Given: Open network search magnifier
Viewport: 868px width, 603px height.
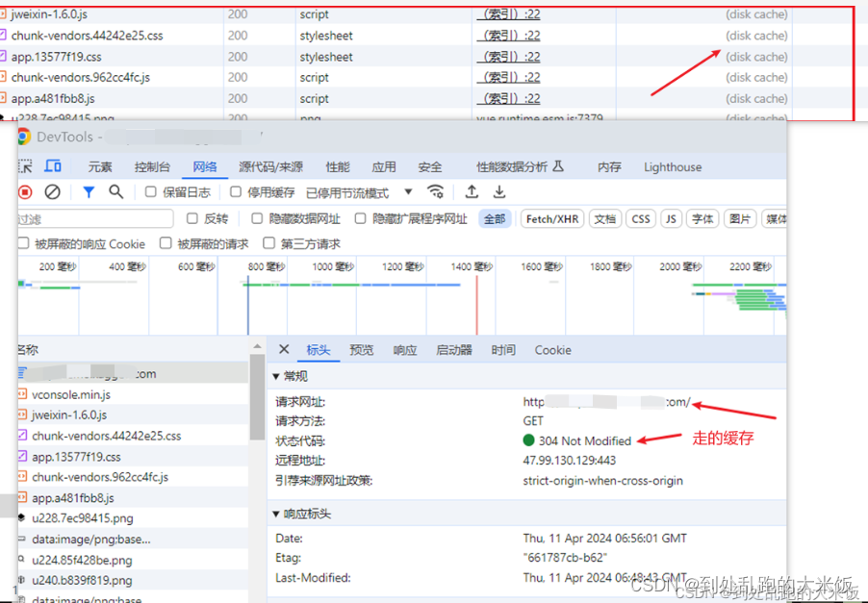Looking at the screenshot, I should (115, 192).
